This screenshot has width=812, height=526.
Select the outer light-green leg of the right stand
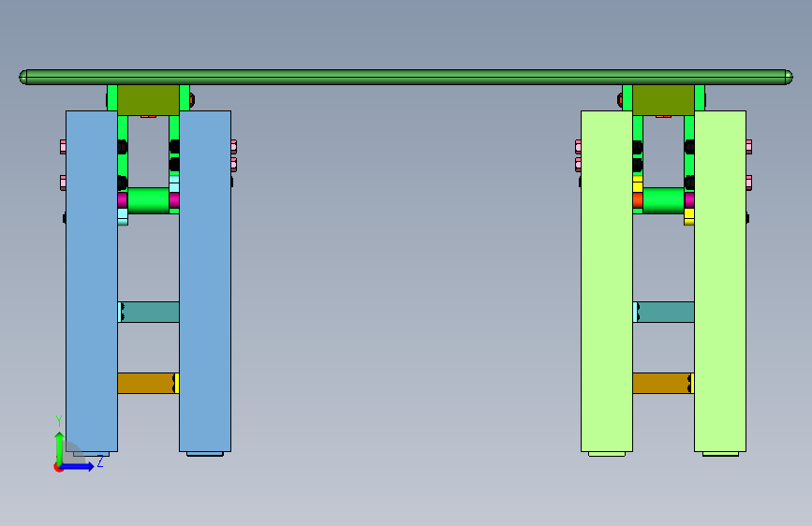tap(720, 281)
